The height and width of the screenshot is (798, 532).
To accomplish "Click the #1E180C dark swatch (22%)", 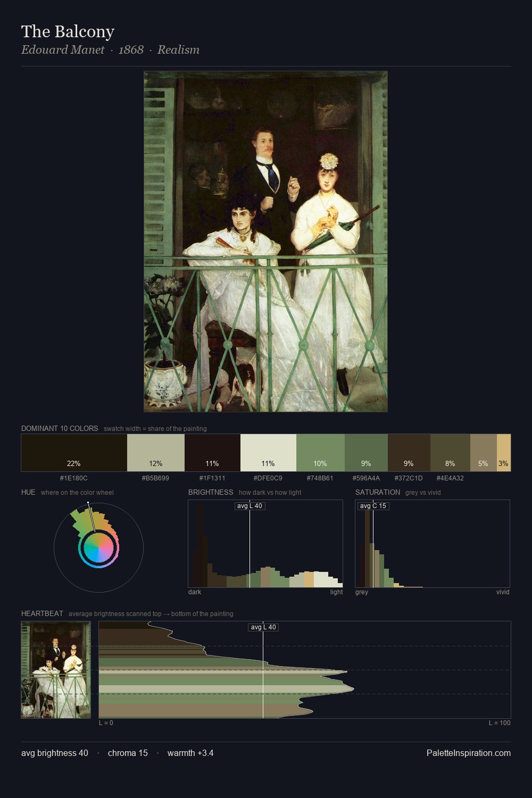I will point(74,453).
